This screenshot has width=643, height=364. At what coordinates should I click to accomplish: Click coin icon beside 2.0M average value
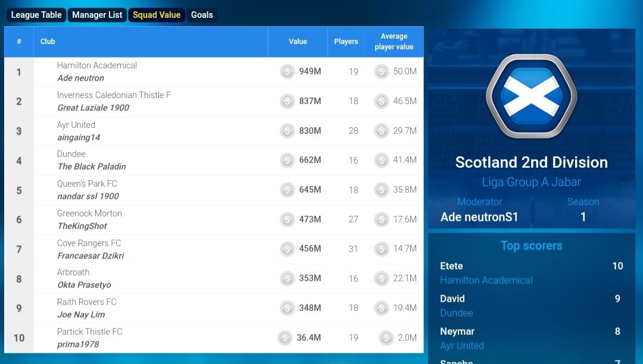(386, 338)
